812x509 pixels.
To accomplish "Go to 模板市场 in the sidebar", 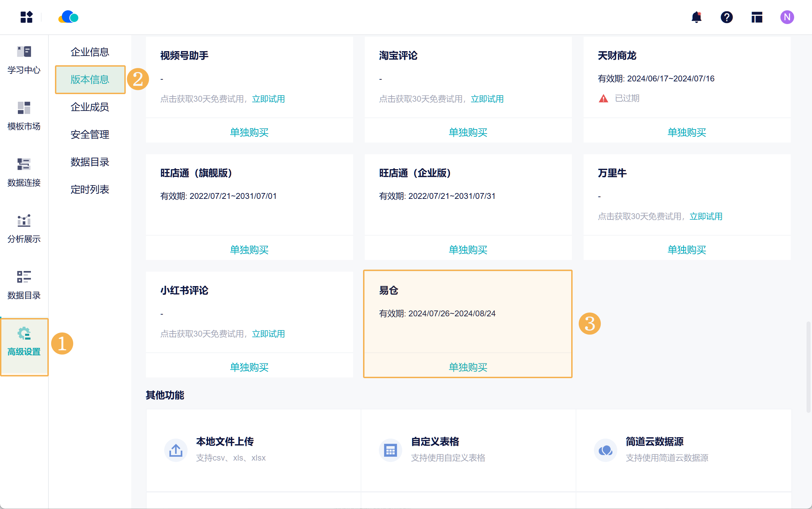I will [x=24, y=116].
